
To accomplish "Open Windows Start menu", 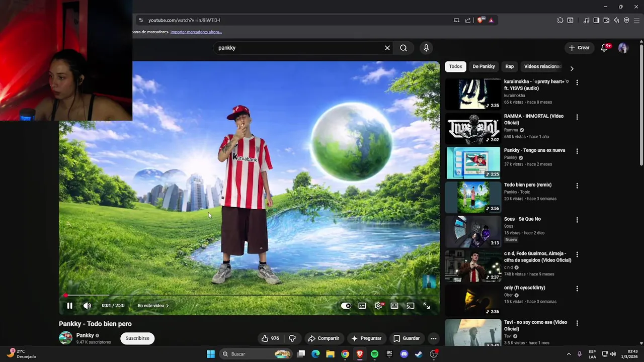I will tap(211, 354).
